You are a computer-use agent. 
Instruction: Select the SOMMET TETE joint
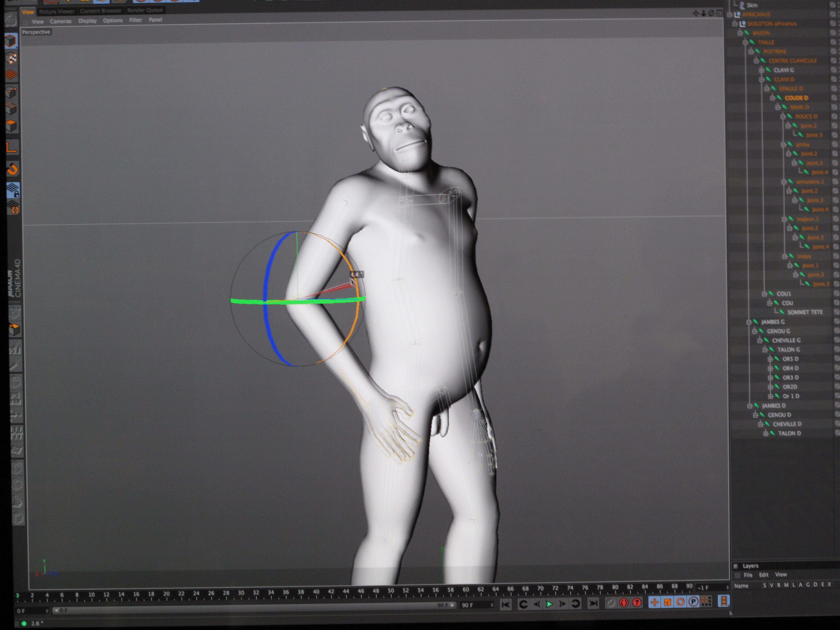[805, 312]
